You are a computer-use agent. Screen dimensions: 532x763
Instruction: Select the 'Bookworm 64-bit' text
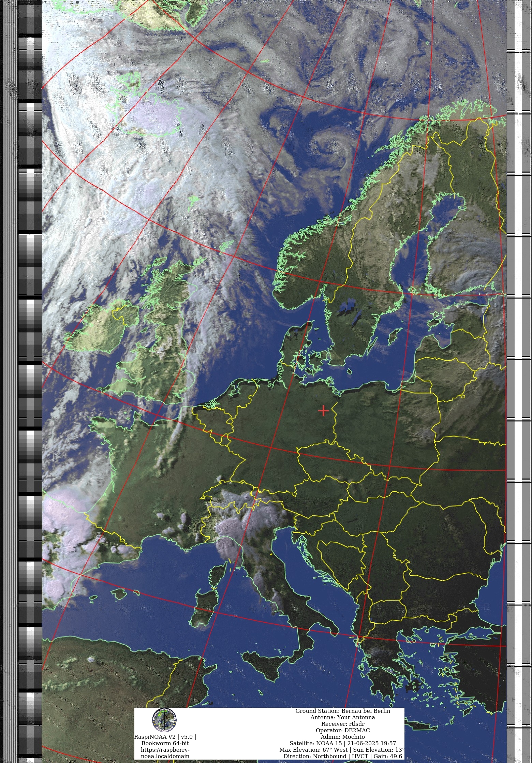click(x=165, y=743)
